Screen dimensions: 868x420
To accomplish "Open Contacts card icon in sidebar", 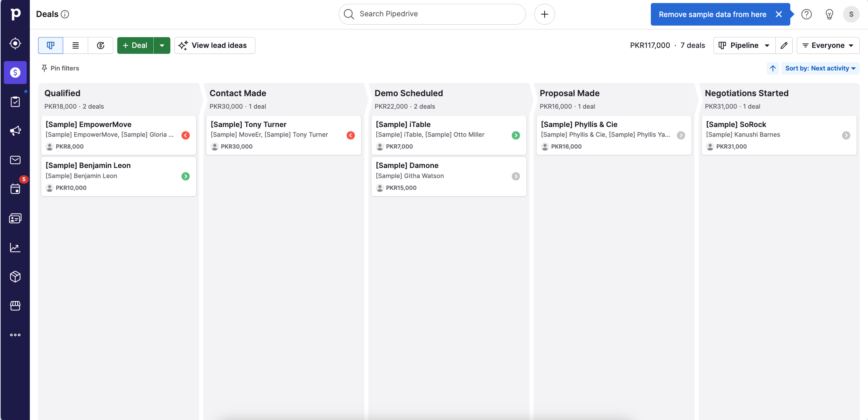I will coord(15,218).
